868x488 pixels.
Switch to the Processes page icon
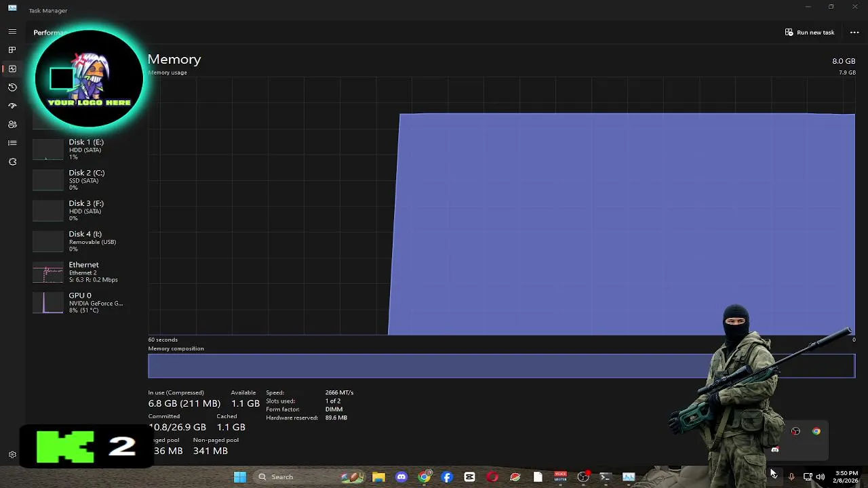(12, 50)
